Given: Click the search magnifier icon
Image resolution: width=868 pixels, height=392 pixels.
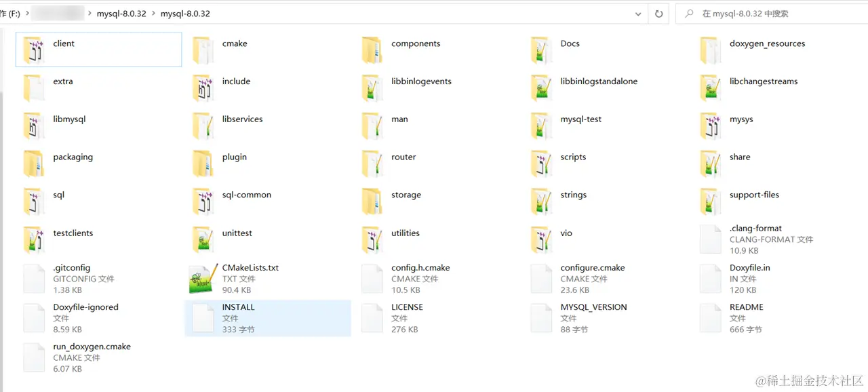Looking at the screenshot, I should point(689,14).
